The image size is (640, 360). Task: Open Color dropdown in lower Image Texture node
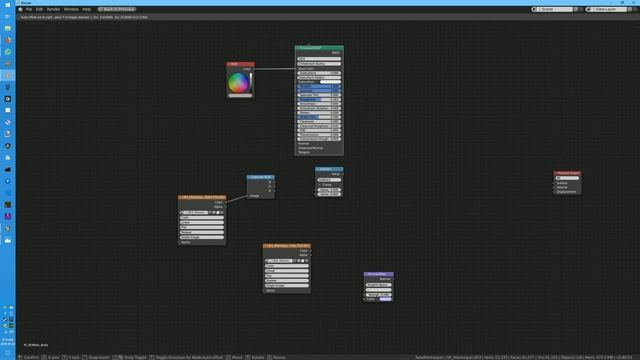[287, 266]
